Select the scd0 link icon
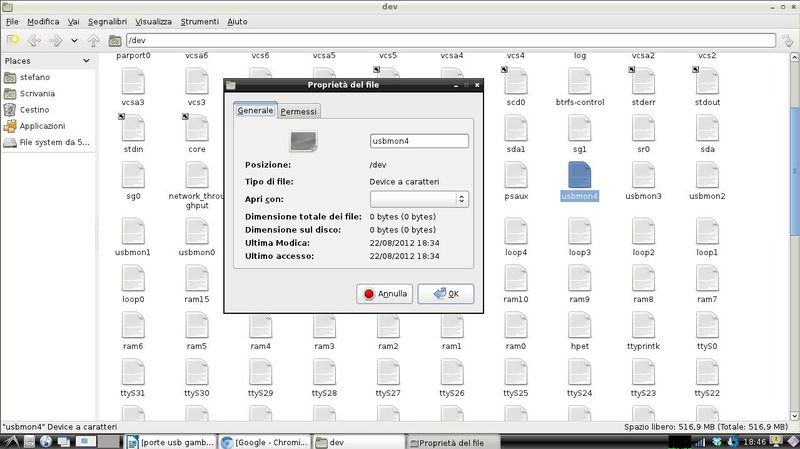The image size is (800, 449). tap(516, 81)
